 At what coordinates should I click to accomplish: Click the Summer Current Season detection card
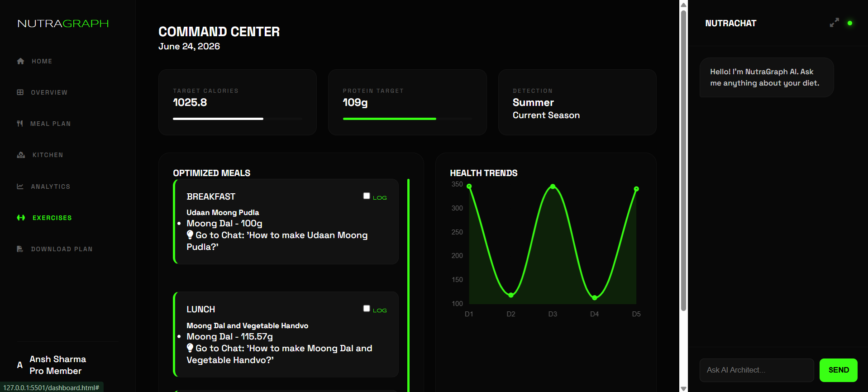pyautogui.click(x=577, y=102)
